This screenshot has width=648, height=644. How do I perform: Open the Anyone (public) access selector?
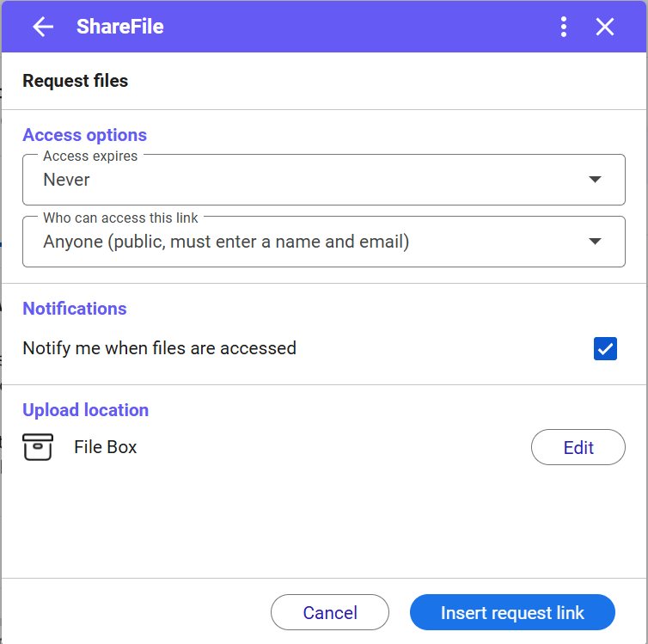click(x=324, y=242)
